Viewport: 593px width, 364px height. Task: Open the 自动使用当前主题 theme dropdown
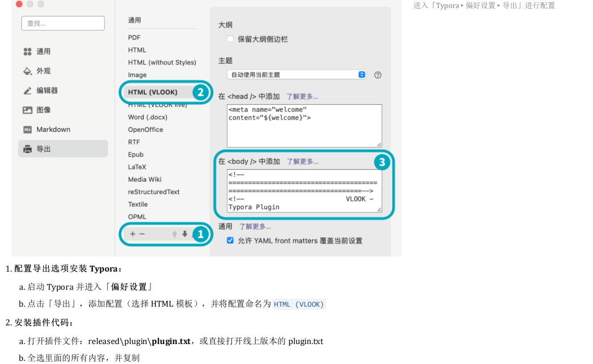[296, 75]
